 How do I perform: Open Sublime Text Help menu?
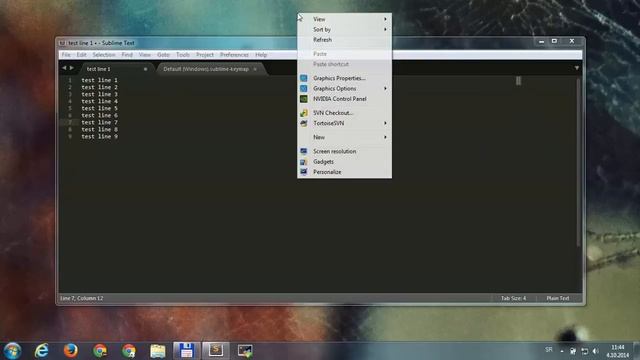tap(261, 55)
